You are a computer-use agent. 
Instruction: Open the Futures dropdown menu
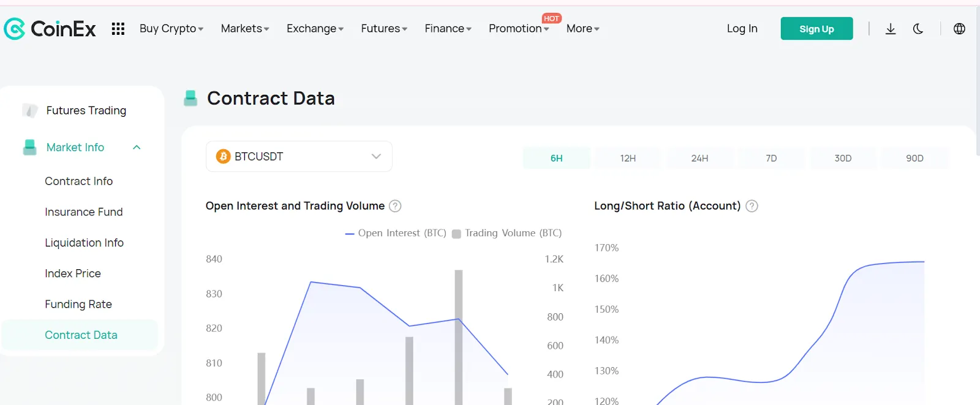[x=384, y=29]
